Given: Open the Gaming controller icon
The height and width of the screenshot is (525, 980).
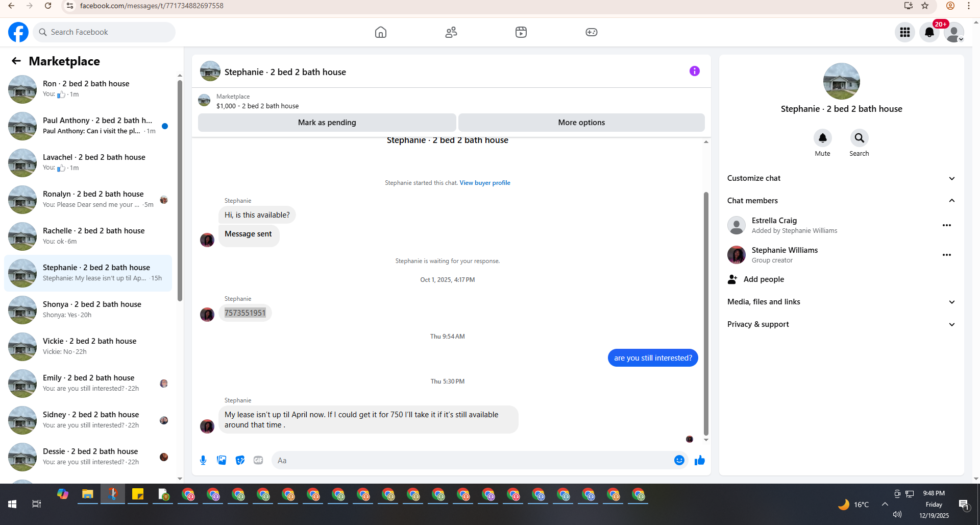Looking at the screenshot, I should (x=592, y=32).
